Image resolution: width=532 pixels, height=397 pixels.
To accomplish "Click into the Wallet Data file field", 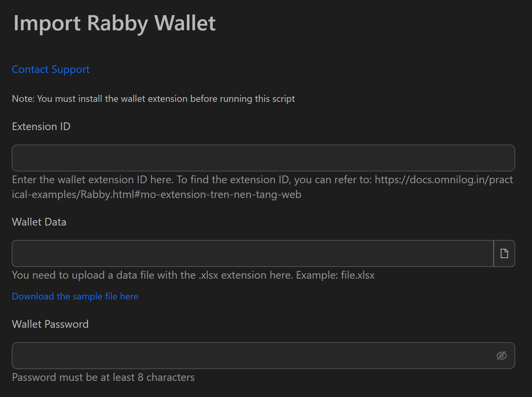I will (x=252, y=253).
